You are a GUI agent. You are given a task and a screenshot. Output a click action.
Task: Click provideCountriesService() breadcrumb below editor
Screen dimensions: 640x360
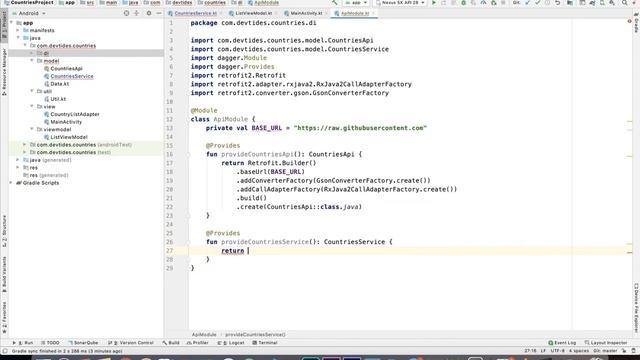[255, 334]
